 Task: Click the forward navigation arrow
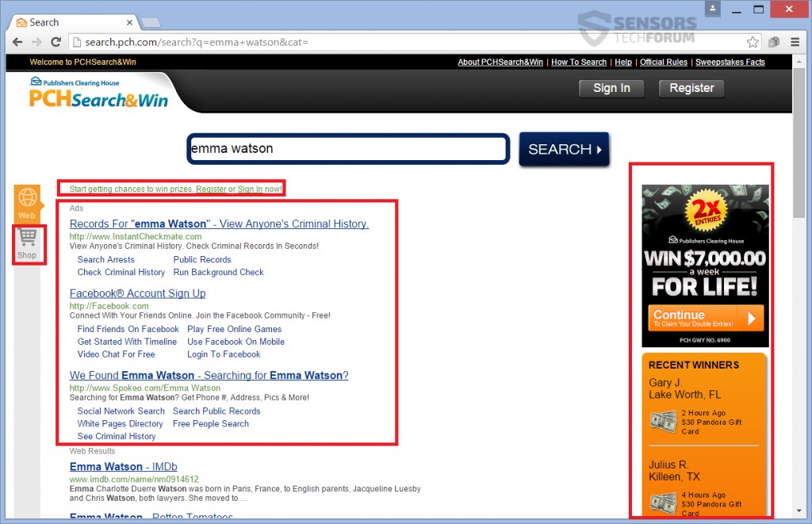coord(36,42)
